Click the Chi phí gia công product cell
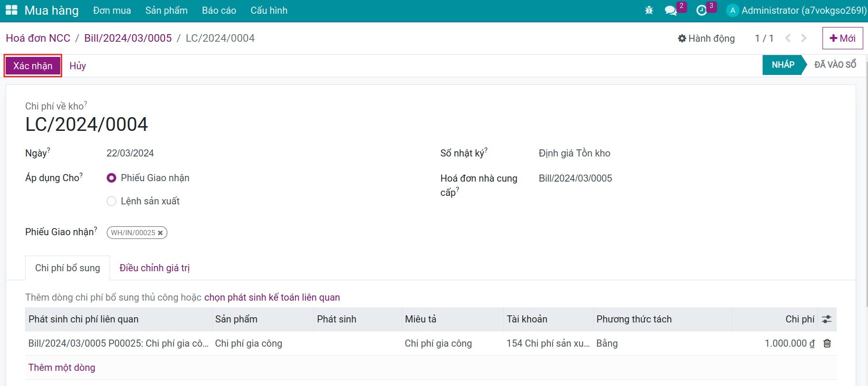 (263, 343)
